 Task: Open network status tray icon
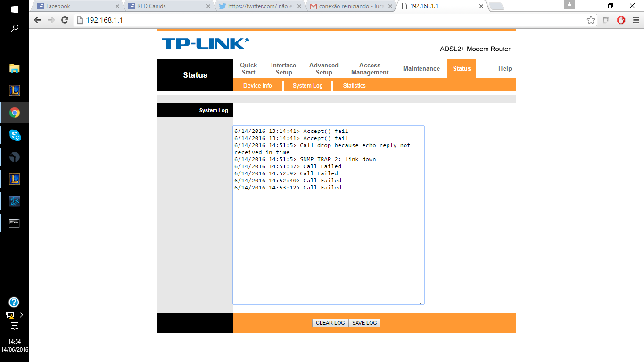tap(10, 315)
